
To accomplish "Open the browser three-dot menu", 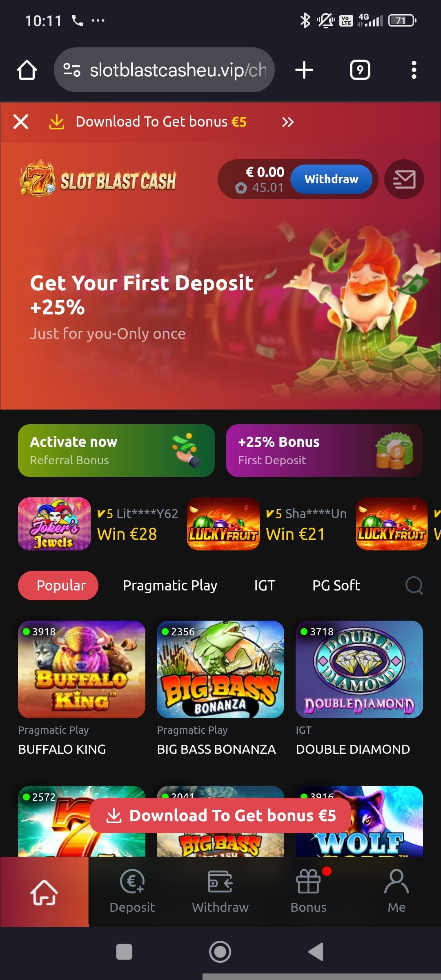I will click(x=414, y=70).
